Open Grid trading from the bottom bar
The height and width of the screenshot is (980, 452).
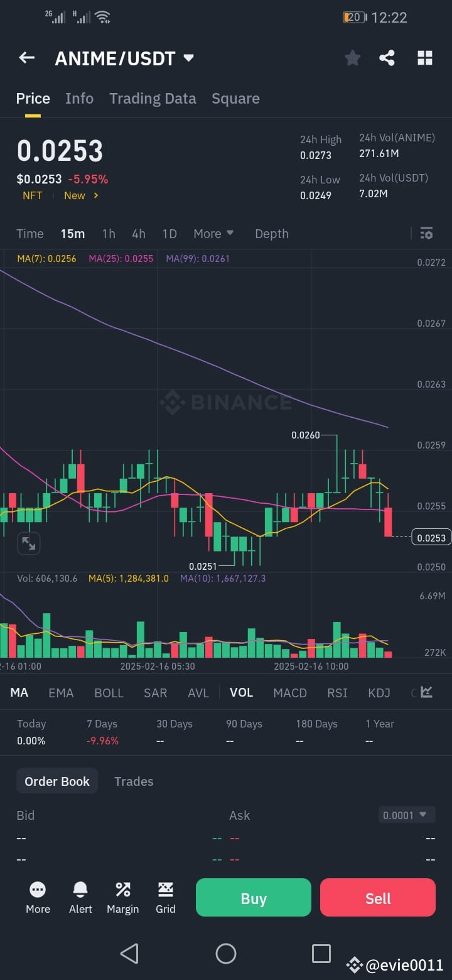pyautogui.click(x=165, y=897)
